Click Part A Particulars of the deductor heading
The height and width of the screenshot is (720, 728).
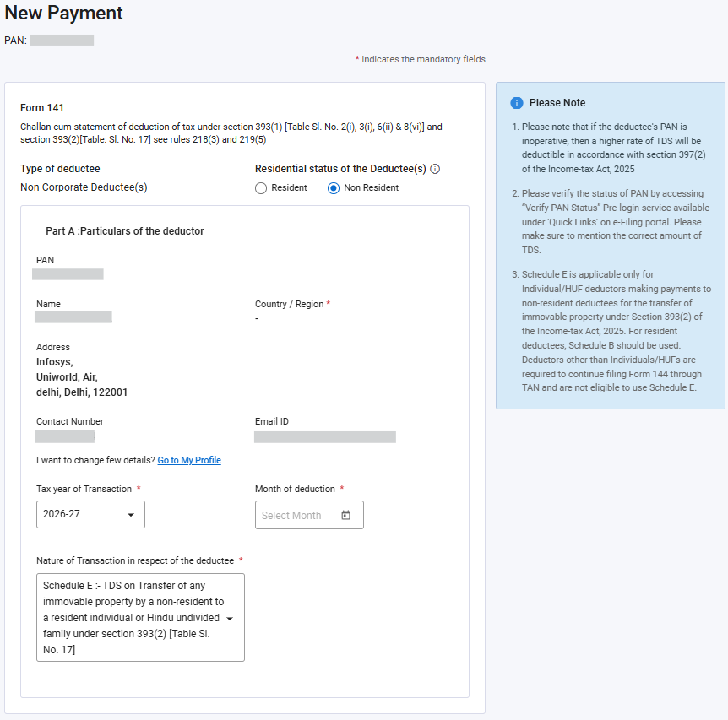[125, 231]
